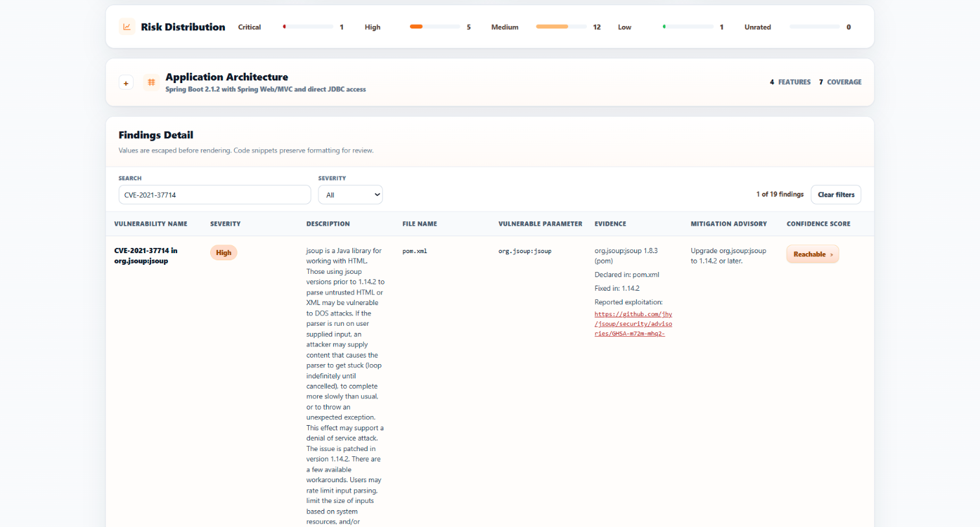The width and height of the screenshot is (980, 527).
Task: Click the Vulnerability Name column header
Action: [x=150, y=224]
